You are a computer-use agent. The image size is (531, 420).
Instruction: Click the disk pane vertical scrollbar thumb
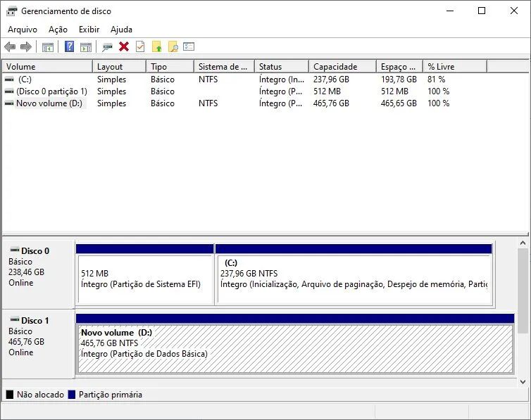[x=523, y=290]
